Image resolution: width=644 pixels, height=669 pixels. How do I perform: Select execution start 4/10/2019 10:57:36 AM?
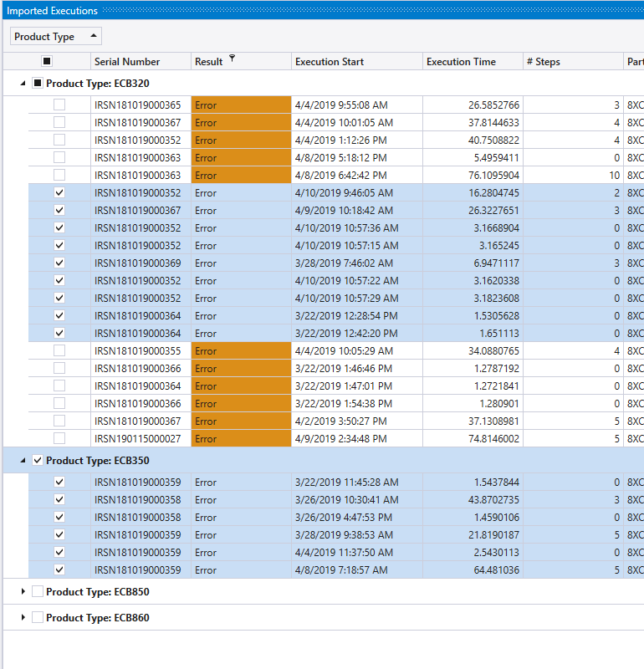[x=347, y=228]
